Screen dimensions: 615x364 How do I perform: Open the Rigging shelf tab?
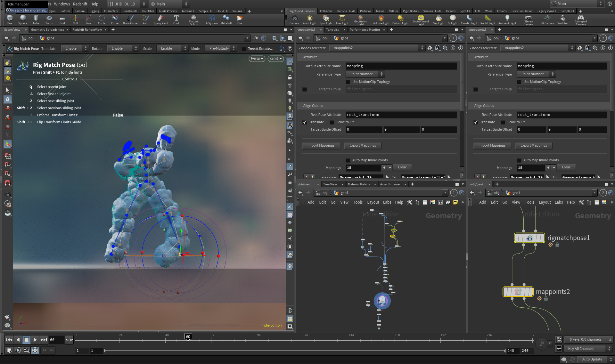94,11
